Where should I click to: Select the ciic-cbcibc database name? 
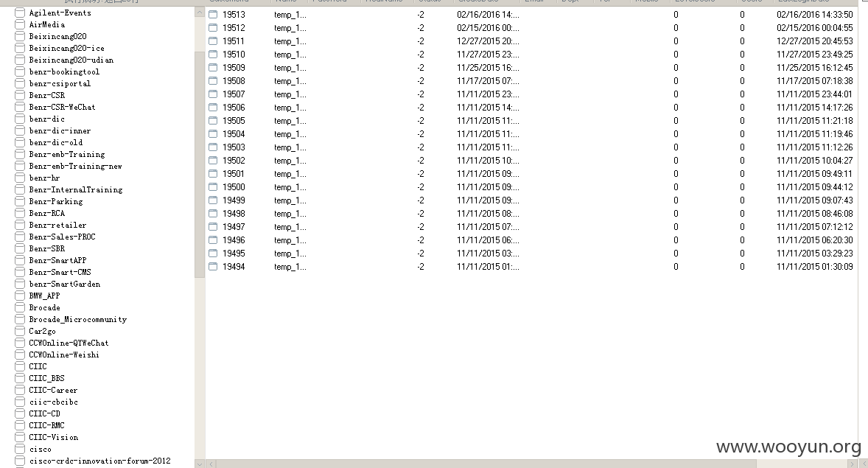pyautogui.click(x=53, y=402)
